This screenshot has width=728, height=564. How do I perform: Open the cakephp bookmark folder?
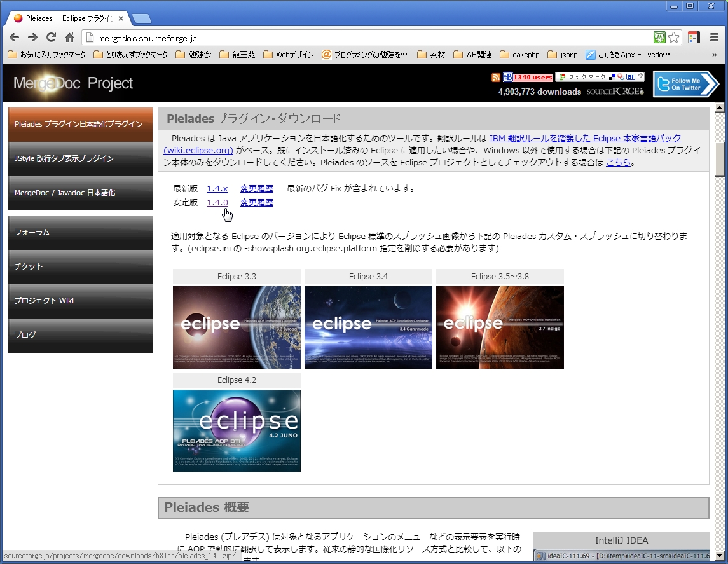[x=519, y=55]
